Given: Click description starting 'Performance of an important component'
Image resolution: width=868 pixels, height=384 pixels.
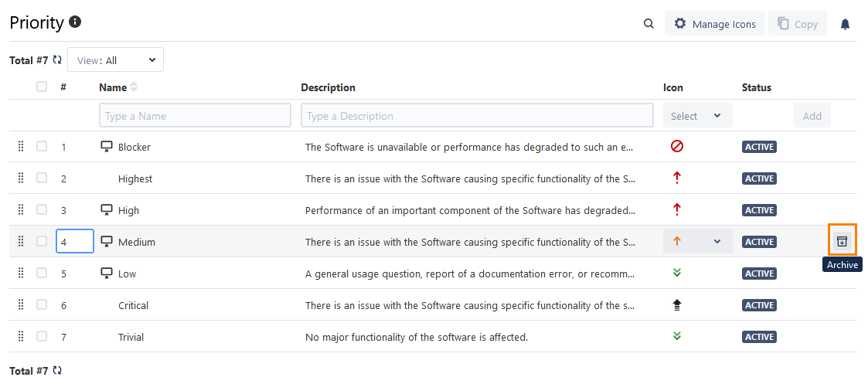Looking at the screenshot, I should pyautogui.click(x=470, y=210).
